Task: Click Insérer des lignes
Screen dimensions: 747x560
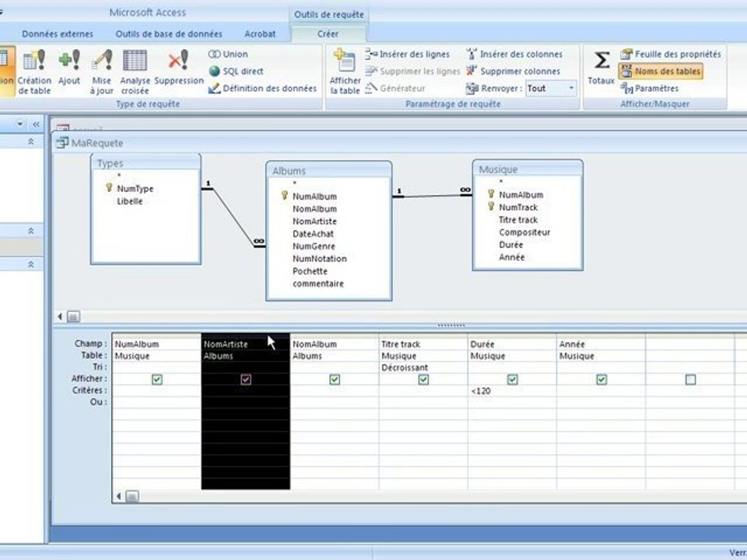Action: [408, 54]
